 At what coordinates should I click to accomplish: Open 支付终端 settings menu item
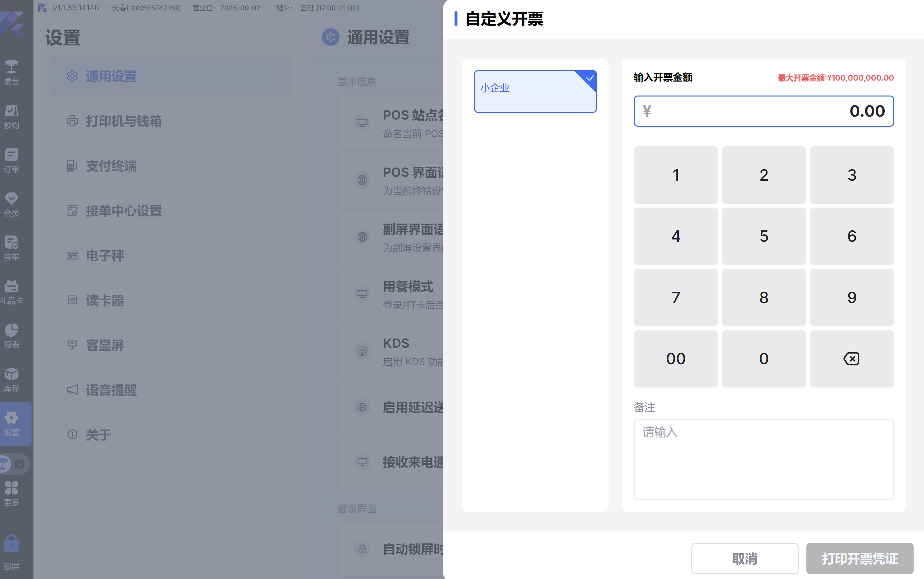(x=111, y=166)
